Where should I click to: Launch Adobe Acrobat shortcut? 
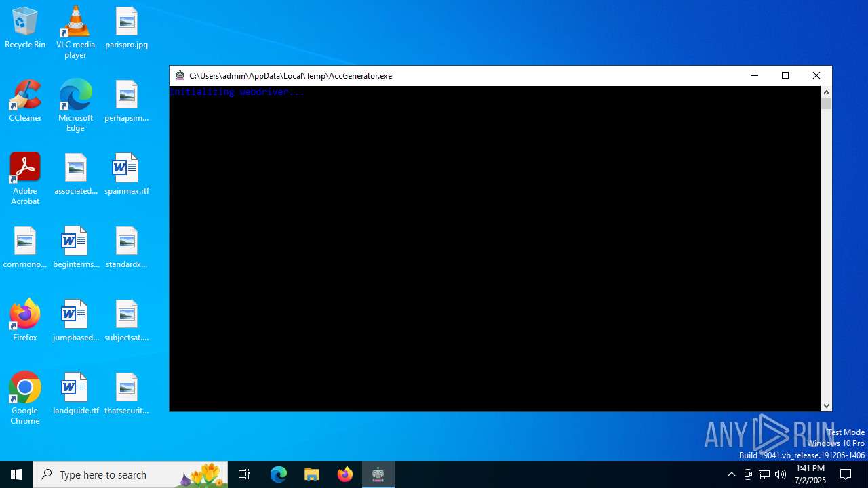25,179
